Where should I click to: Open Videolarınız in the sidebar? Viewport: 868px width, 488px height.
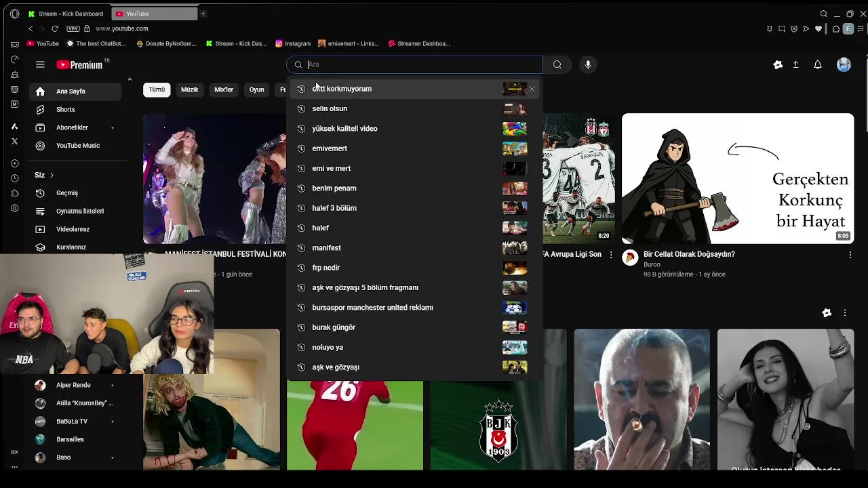75,229
